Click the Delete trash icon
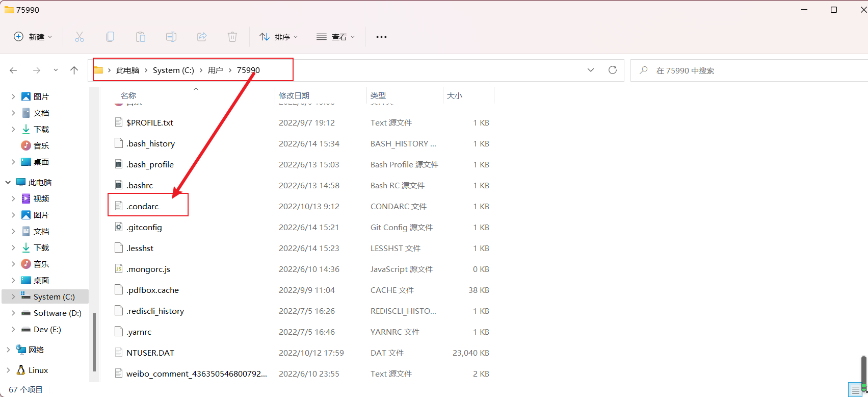 pos(232,37)
